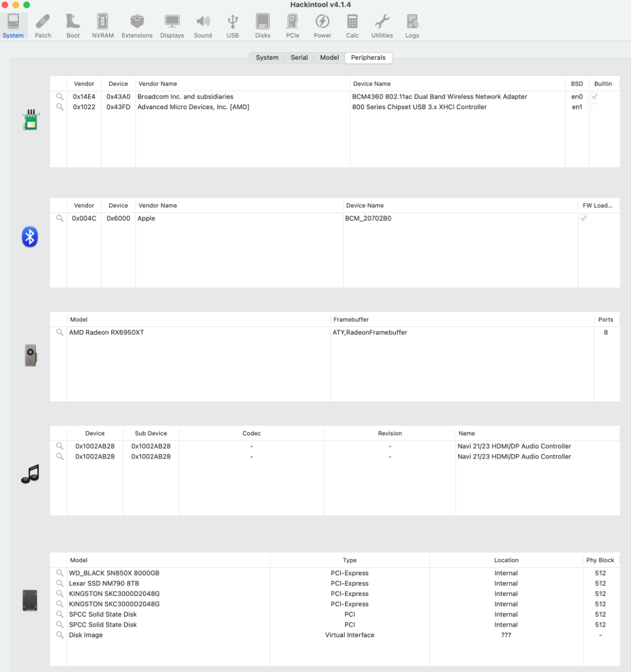Select the BCM4360 802.11ac device name cell
The height and width of the screenshot is (672, 631).
pyautogui.click(x=439, y=96)
